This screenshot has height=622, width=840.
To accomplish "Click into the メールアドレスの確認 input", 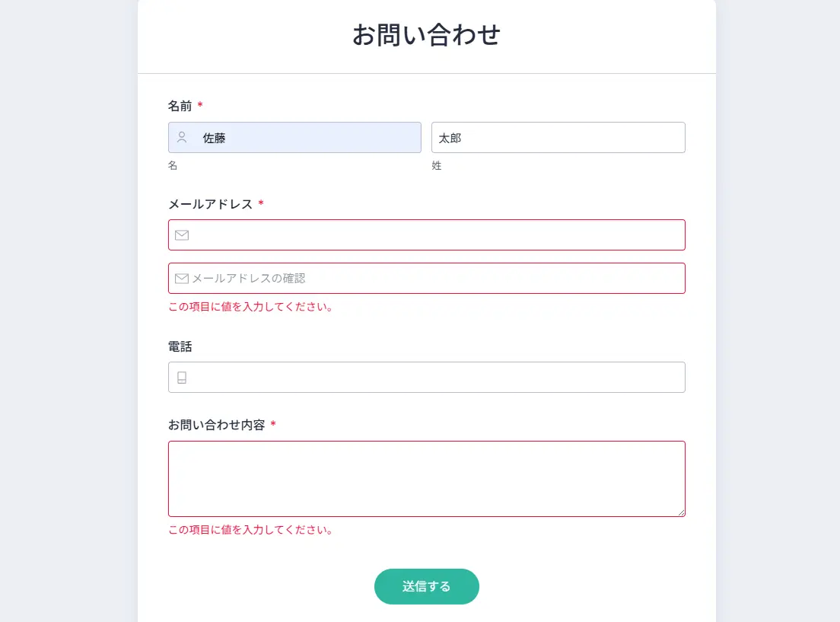I will (427, 279).
